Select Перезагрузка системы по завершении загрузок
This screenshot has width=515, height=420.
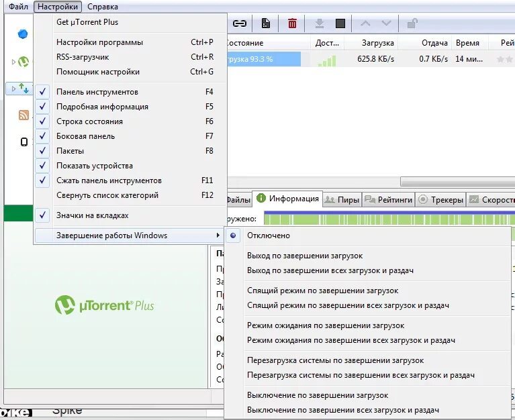[x=368, y=360]
